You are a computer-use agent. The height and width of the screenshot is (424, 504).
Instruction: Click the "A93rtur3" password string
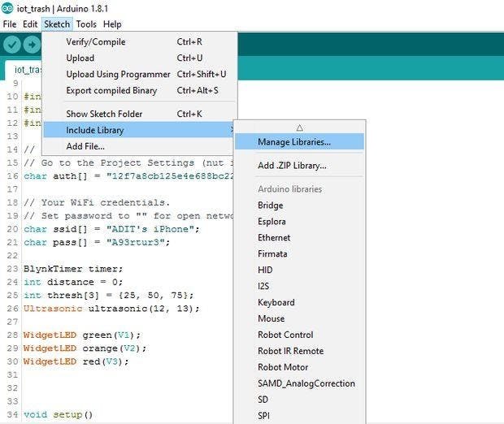click(135, 242)
